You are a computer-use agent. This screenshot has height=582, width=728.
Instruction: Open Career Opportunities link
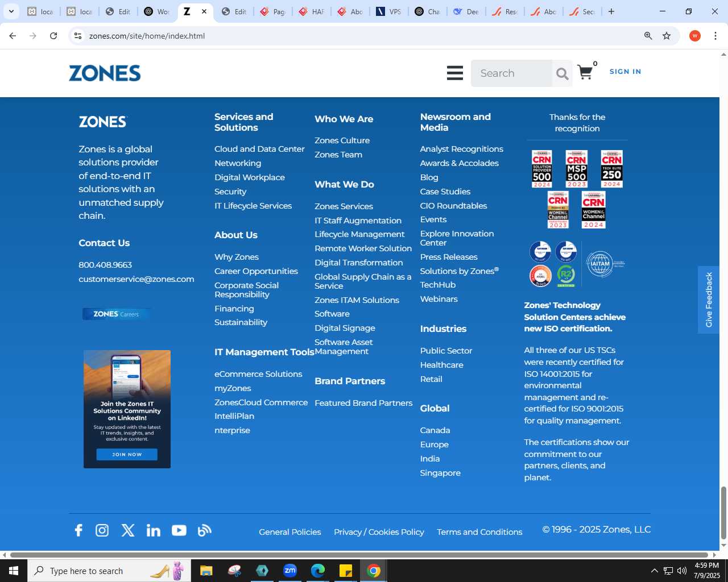click(x=256, y=271)
